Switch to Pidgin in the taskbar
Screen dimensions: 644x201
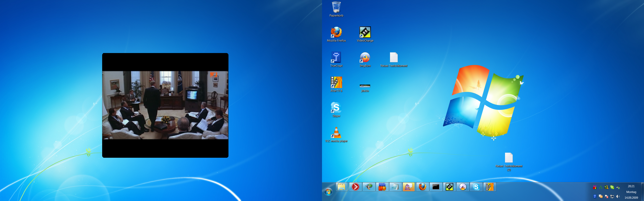point(408,187)
